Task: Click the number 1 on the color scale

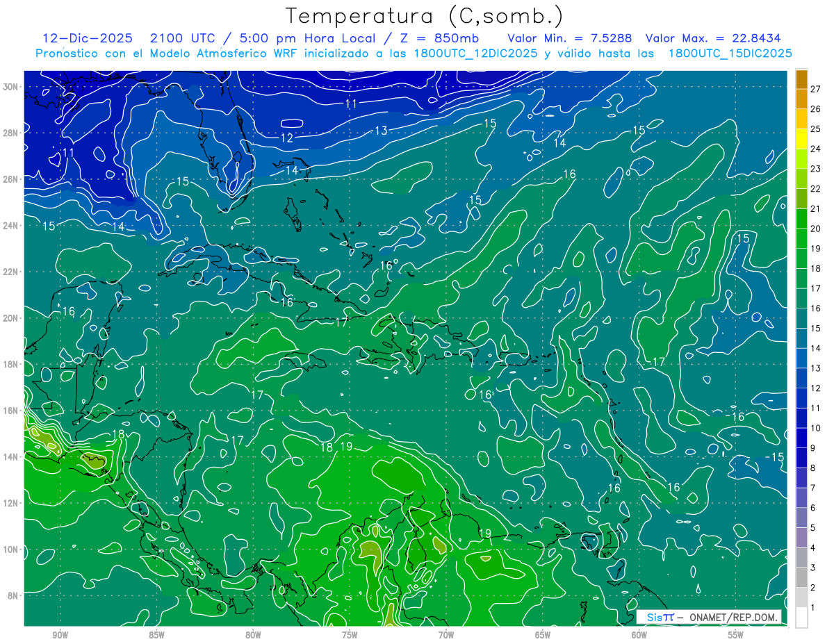Action: (813, 608)
